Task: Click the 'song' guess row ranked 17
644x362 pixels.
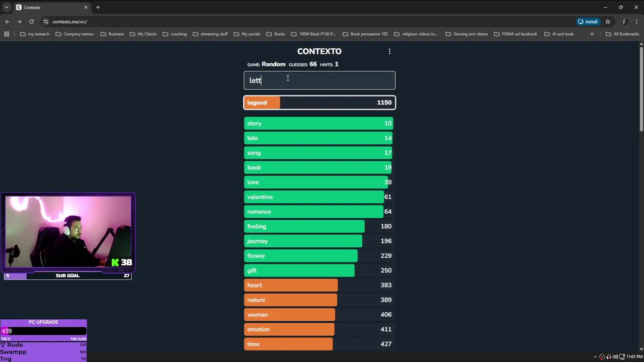Action: click(x=318, y=153)
